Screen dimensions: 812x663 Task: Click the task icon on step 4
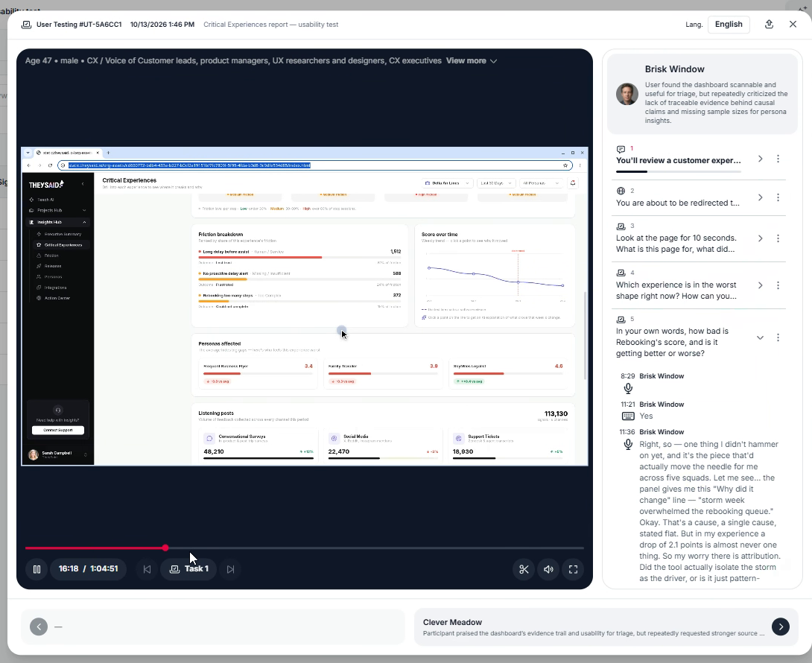(621, 273)
